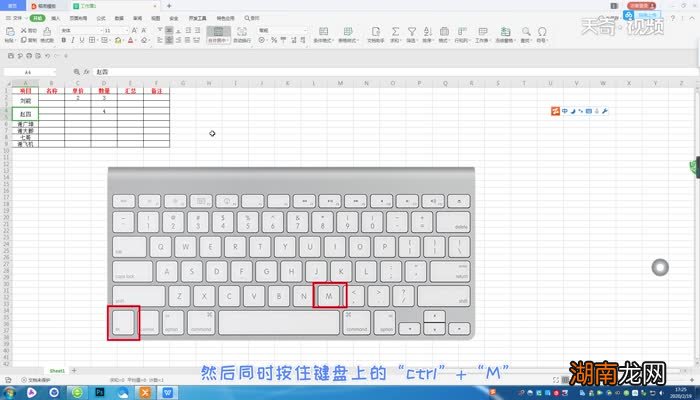
Task: Click the fx insert function icon
Action: pyautogui.click(x=87, y=72)
